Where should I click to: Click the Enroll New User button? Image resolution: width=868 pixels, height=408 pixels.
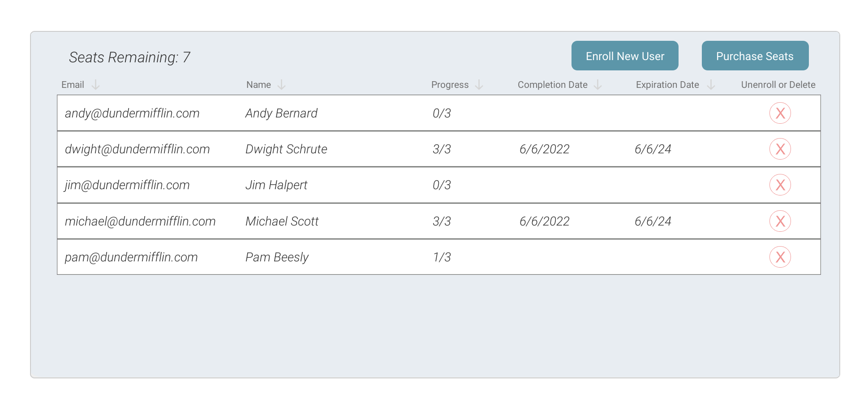tap(625, 56)
